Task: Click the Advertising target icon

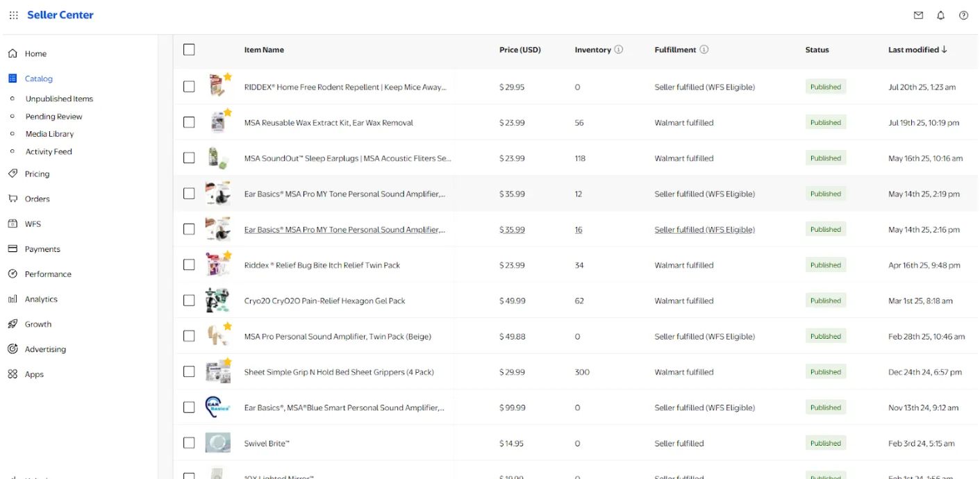Action: pyautogui.click(x=13, y=349)
